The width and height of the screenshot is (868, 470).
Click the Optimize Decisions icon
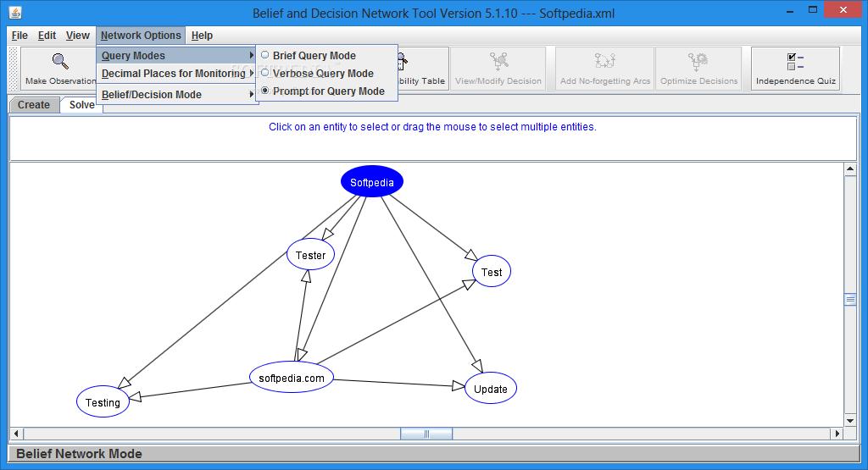point(698,61)
